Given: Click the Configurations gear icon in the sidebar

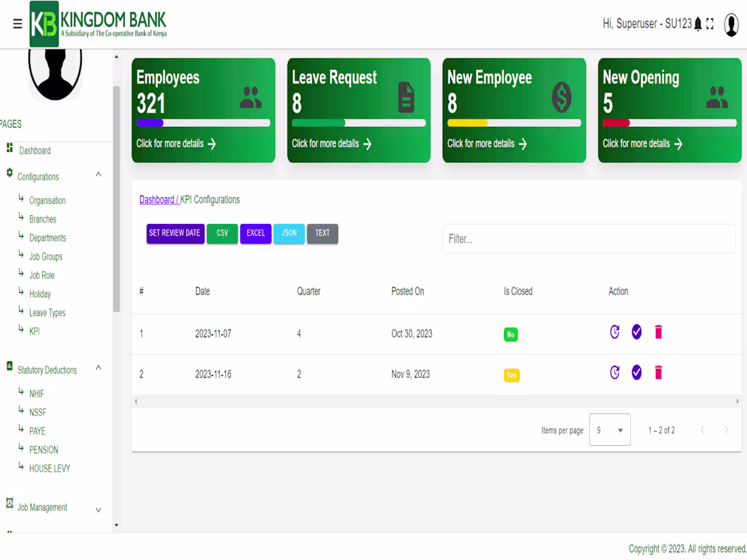Looking at the screenshot, I should tap(9, 172).
